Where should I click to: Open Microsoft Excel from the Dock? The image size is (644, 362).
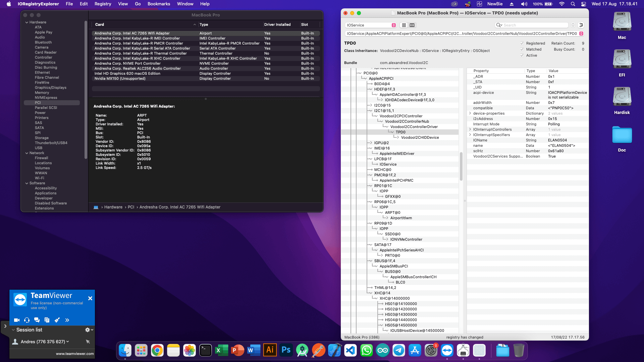click(x=222, y=351)
